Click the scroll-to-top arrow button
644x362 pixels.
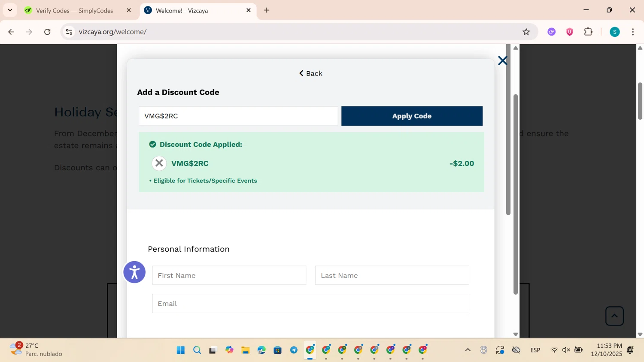click(614, 316)
